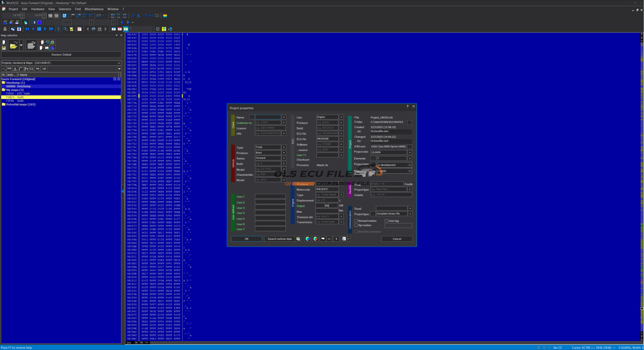Click the rainbow color palette icon
Image resolution: width=644 pixels, height=350 pixels.
click(165, 16)
